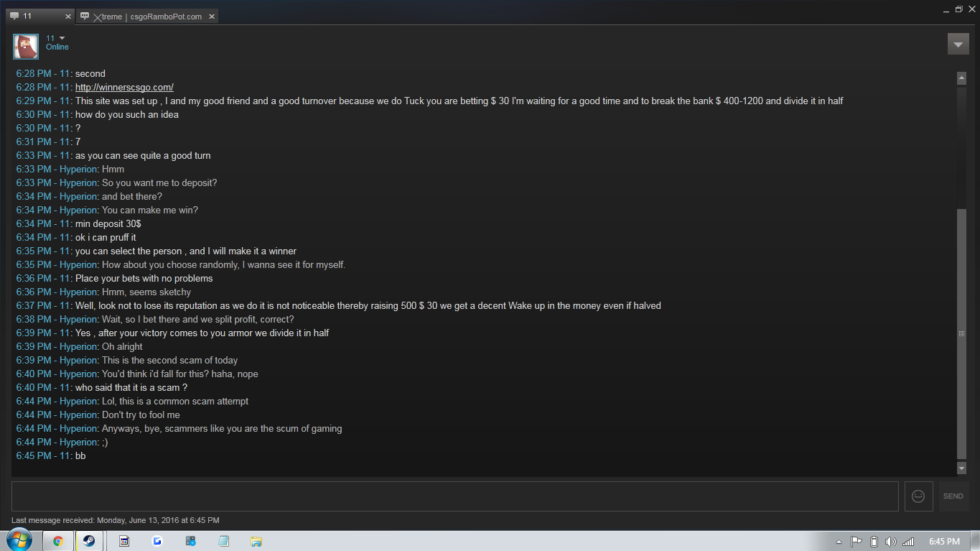Expand the dropdown arrow beside name 11

coord(62,38)
